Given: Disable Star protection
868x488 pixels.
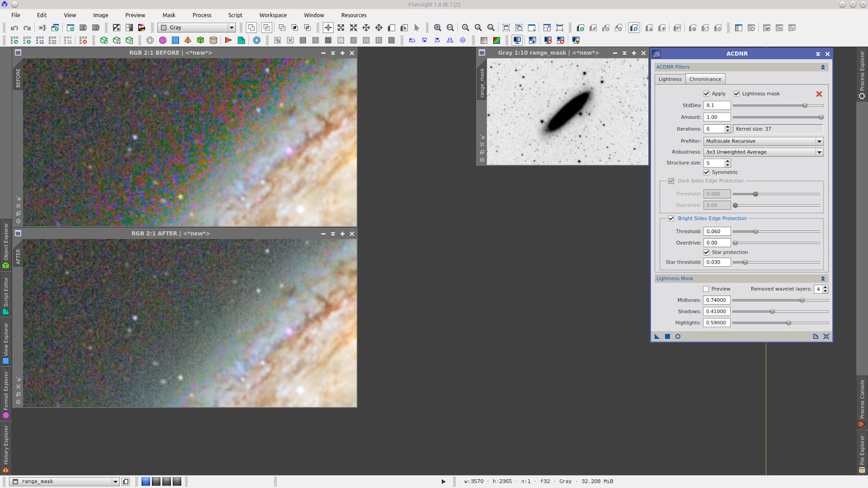Looking at the screenshot, I should [x=707, y=252].
